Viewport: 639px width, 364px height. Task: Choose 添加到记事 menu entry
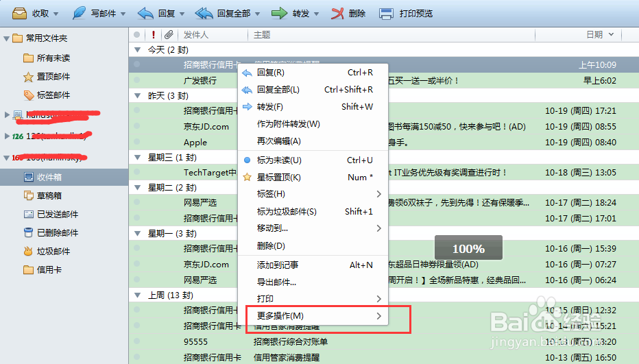[313, 265]
